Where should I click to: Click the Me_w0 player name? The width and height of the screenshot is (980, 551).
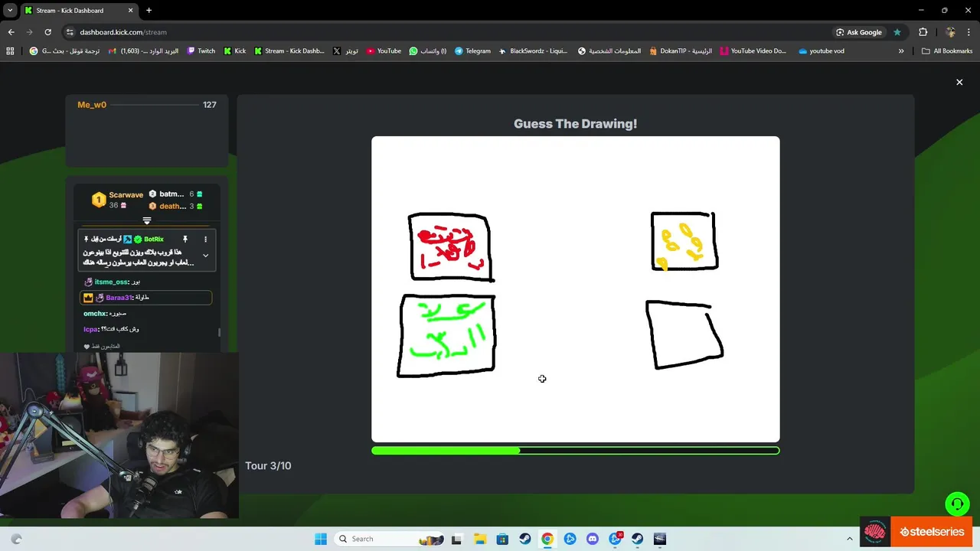[92, 105]
